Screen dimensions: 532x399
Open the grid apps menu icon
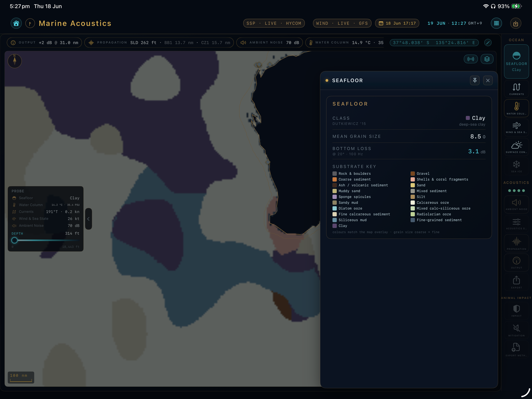coord(497,23)
